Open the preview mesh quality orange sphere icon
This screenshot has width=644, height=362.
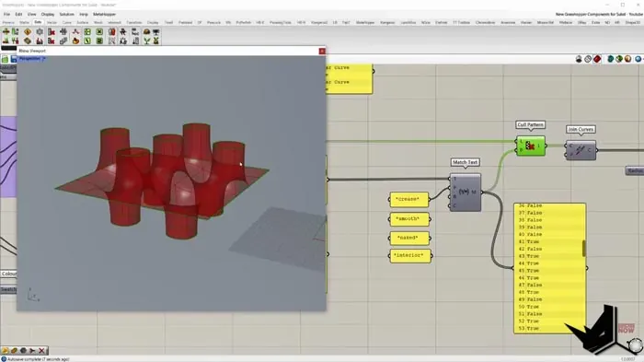(x=628, y=59)
